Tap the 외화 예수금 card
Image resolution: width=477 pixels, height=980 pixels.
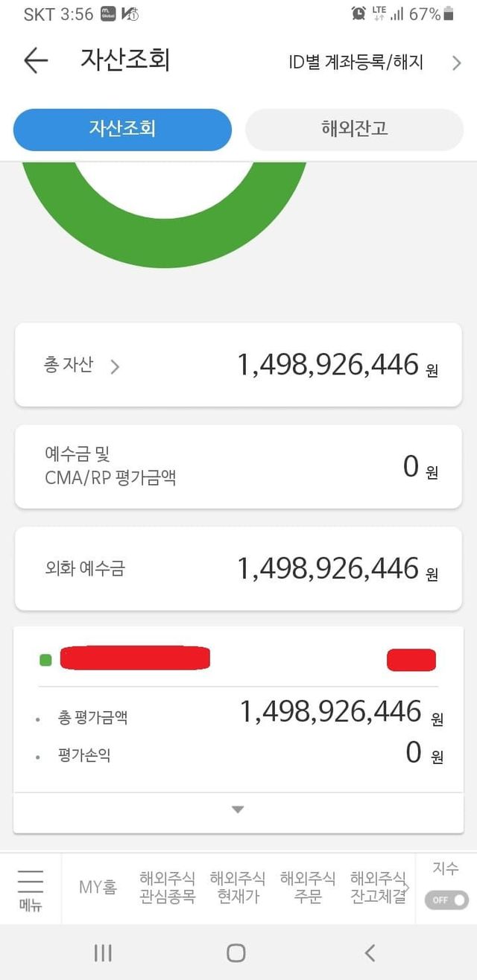pyautogui.click(x=238, y=569)
